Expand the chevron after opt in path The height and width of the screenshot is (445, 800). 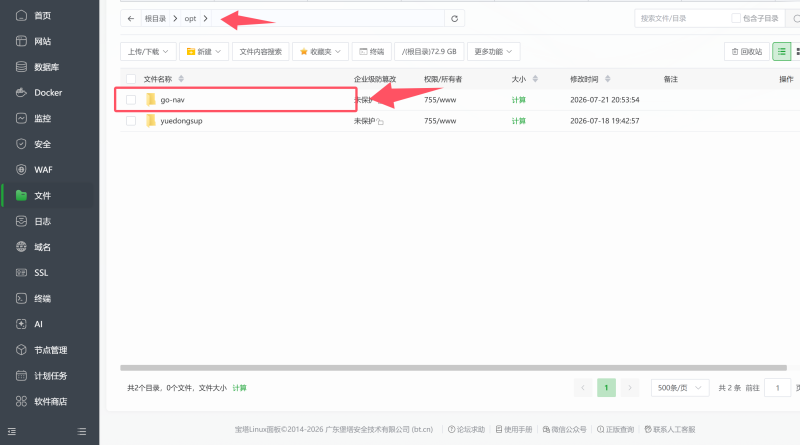coord(206,18)
